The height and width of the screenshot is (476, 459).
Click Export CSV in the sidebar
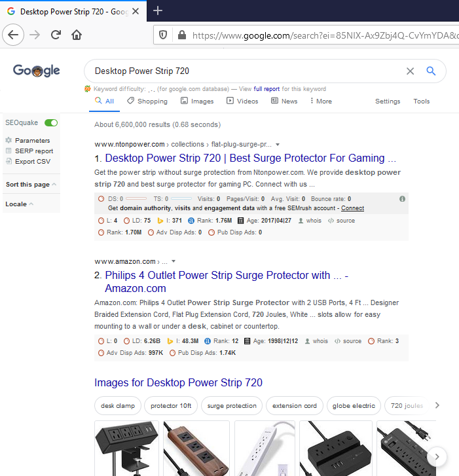coord(32,162)
